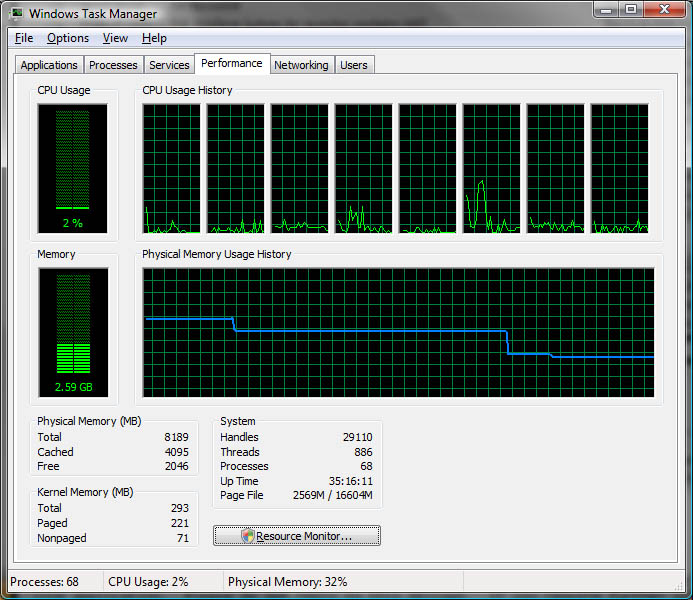Click the fifth CPU core history graph

click(x=427, y=168)
